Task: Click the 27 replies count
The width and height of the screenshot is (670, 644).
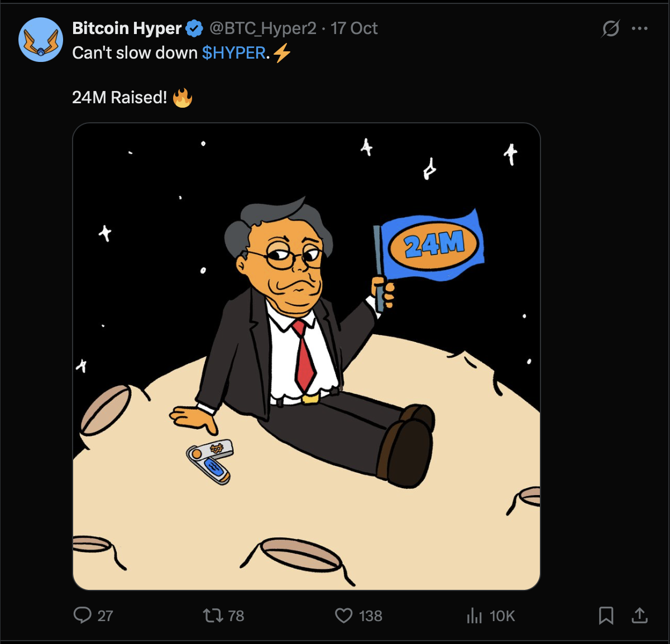Action: (x=106, y=616)
